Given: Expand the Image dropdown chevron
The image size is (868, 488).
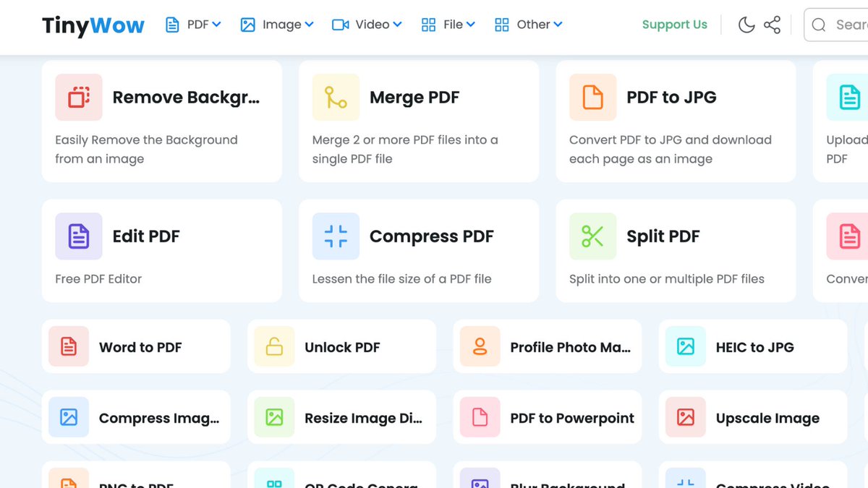Looking at the screenshot, I should 310,25.
